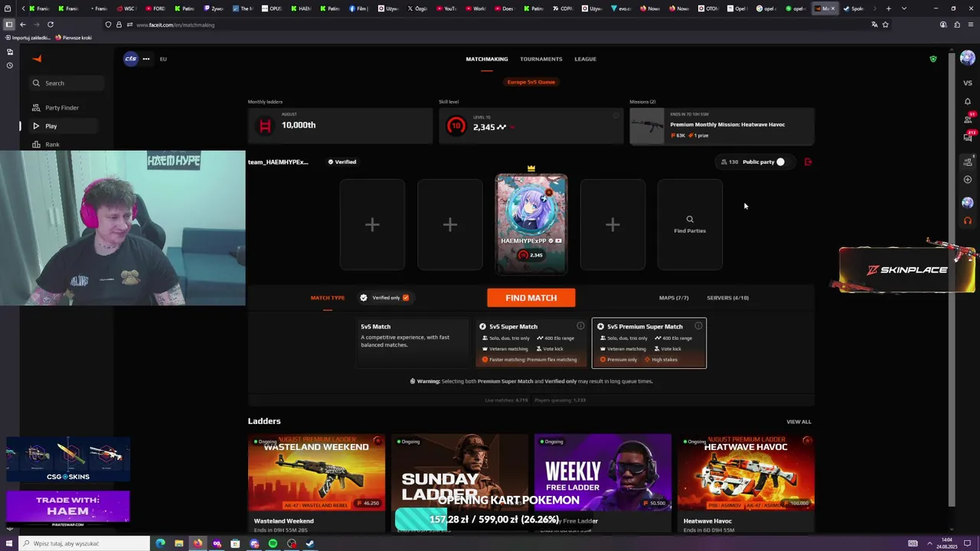This screenshot has width=980, height=551.
Task: Click the Level 10 skill icon
Action: [456, 126]
